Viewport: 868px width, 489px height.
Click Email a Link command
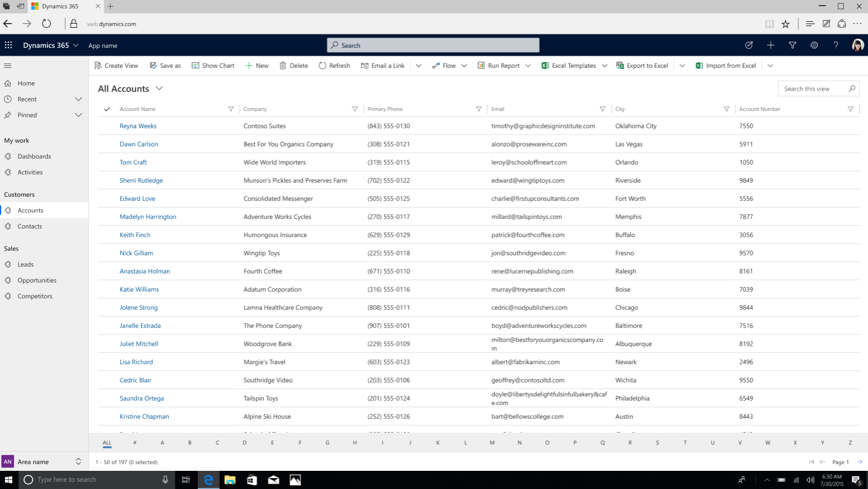click(x=383, y=65)
